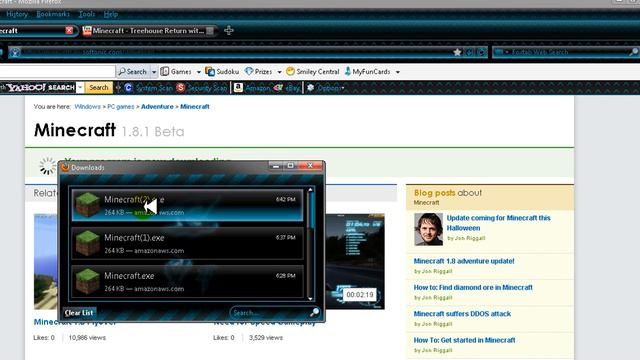This screenshot has width=640, height=360.
Task: Run Security Scan from toolbar
Action: point(201,88)
